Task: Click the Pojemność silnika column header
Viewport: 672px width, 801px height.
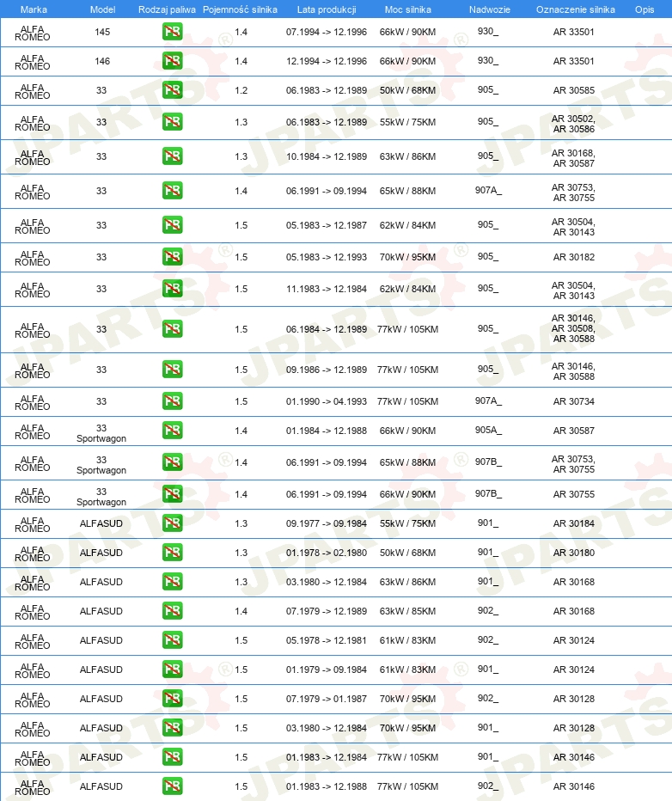Action: tap(240, 9)
